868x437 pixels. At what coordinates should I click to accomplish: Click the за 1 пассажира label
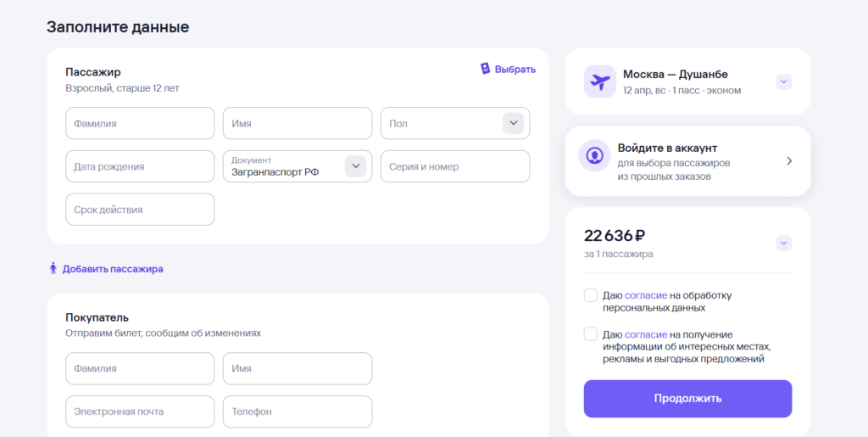click(618, 255)
